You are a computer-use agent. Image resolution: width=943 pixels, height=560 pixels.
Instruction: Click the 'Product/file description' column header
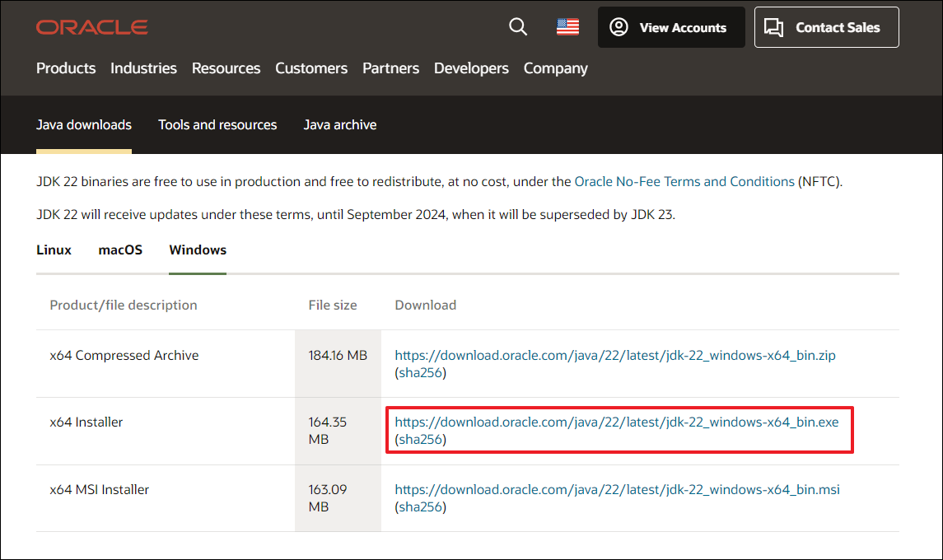tap(124, 305)
